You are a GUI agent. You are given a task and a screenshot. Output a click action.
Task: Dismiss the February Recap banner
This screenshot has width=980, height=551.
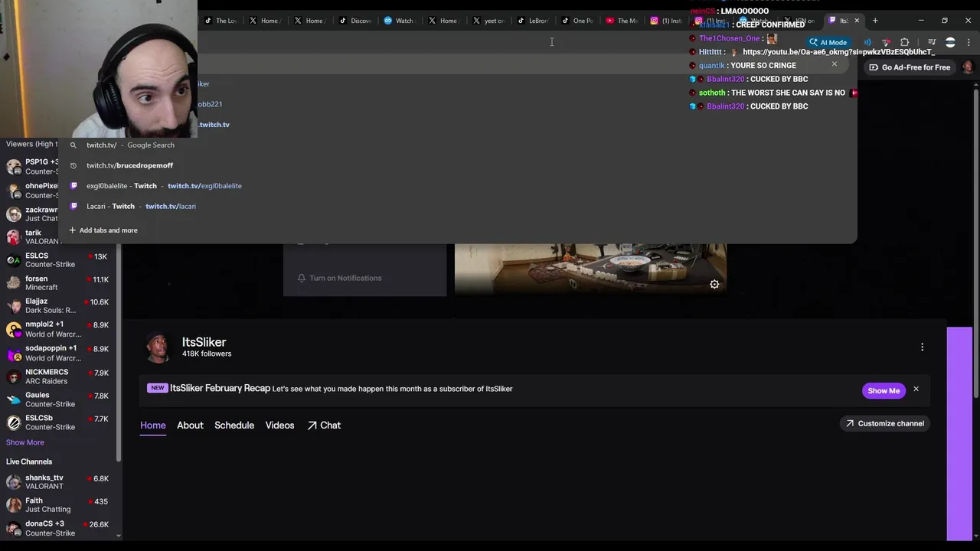(916, 390)
